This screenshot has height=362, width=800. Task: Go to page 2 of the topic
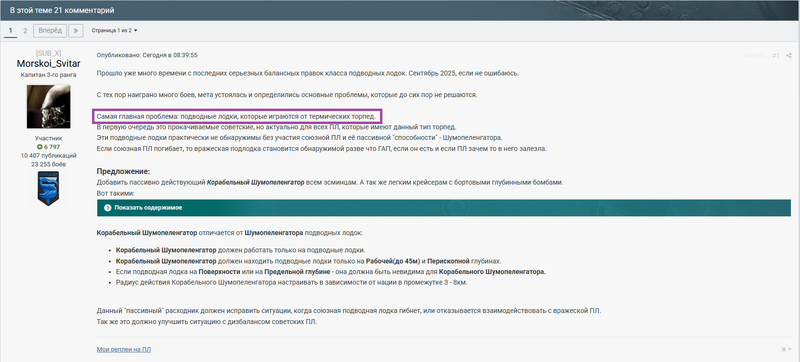tap(25, 31)
